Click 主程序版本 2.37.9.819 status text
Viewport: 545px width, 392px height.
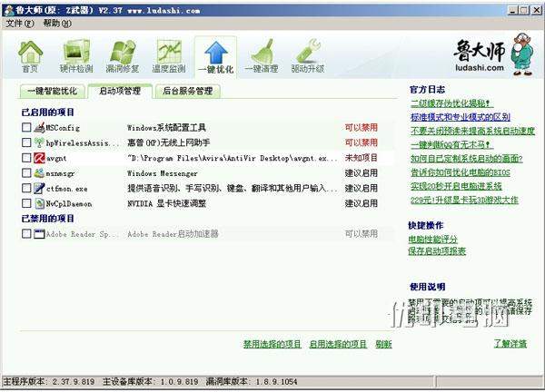(x=49, y=382)
